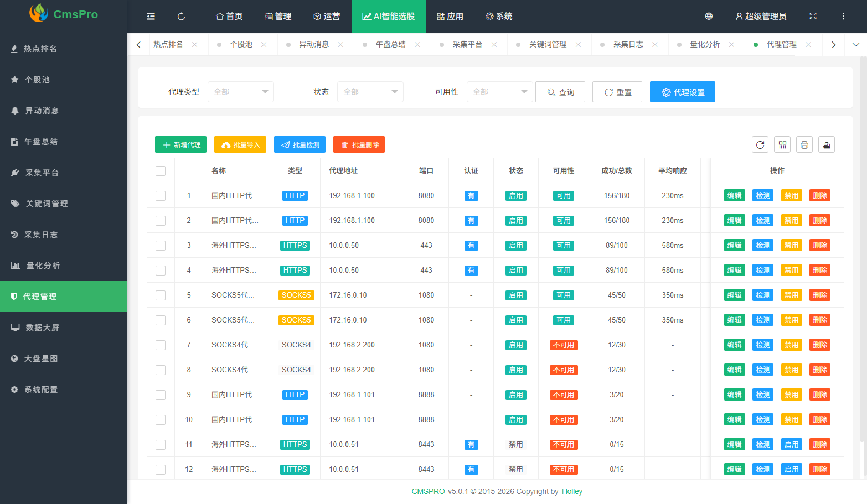Click 启用 for row 11

[x=792, y=445]
